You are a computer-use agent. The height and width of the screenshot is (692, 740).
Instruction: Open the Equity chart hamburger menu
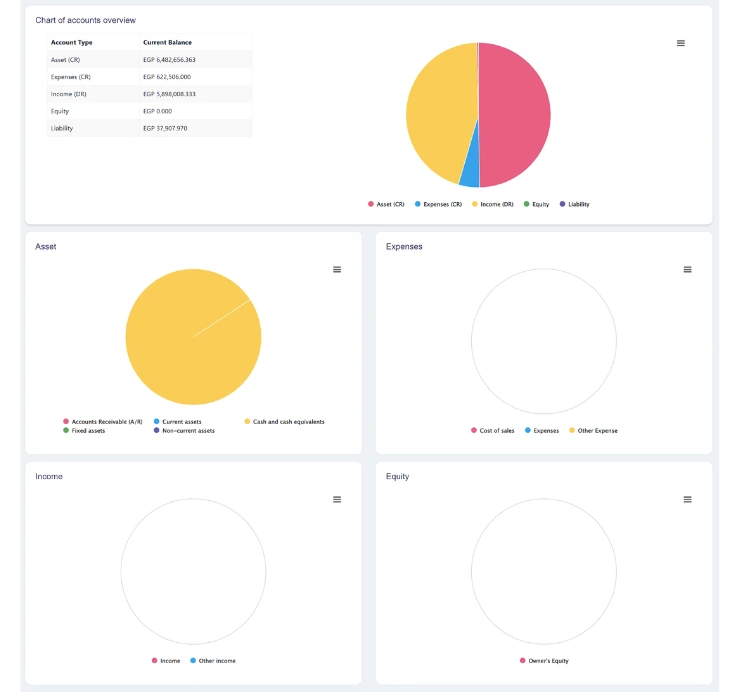[x=687, y=499]
